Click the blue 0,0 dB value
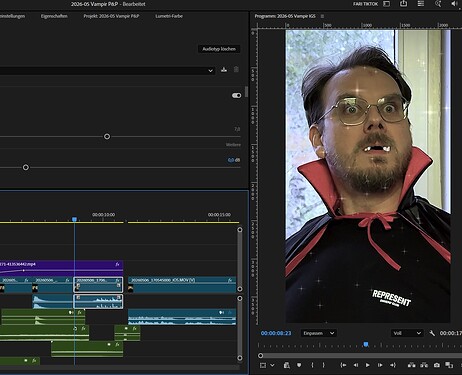 [x=231, y=160]
